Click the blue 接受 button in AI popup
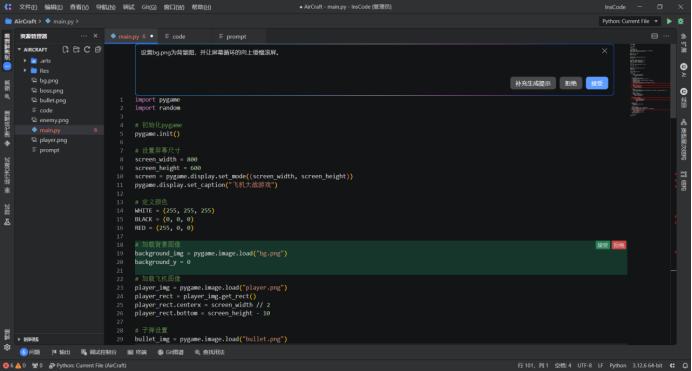Image resolution: width=692 pixels, height=371 pixels. coord(597,83)
